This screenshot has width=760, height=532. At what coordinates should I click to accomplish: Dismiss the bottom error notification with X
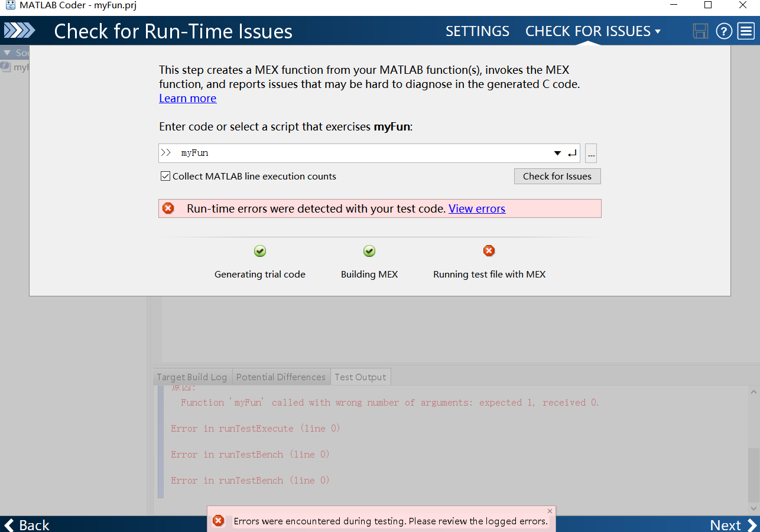(x=550, y=511)
